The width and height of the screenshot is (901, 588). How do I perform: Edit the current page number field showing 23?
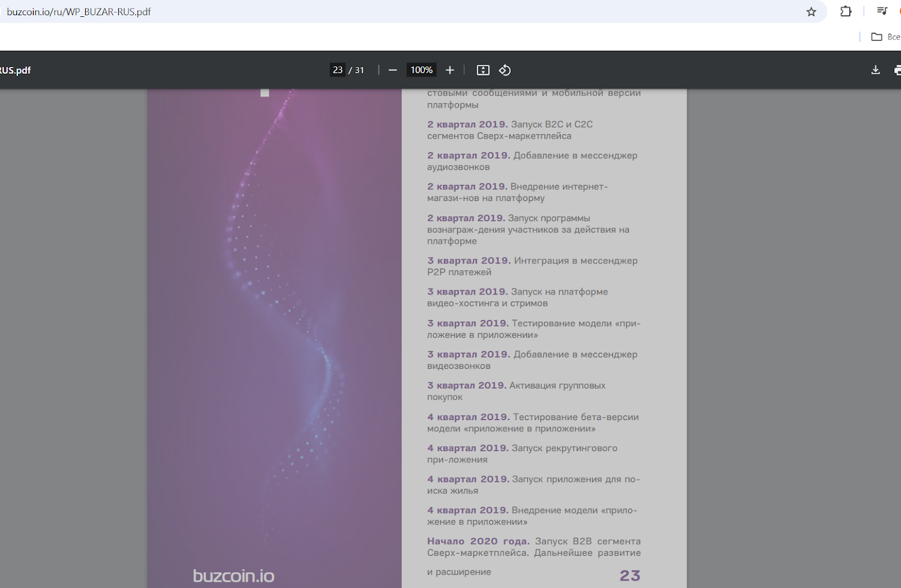[x=337, y=70]
